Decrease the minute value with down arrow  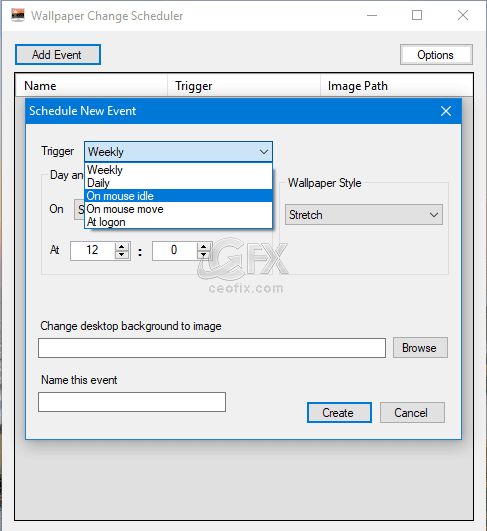coord(204,255)
